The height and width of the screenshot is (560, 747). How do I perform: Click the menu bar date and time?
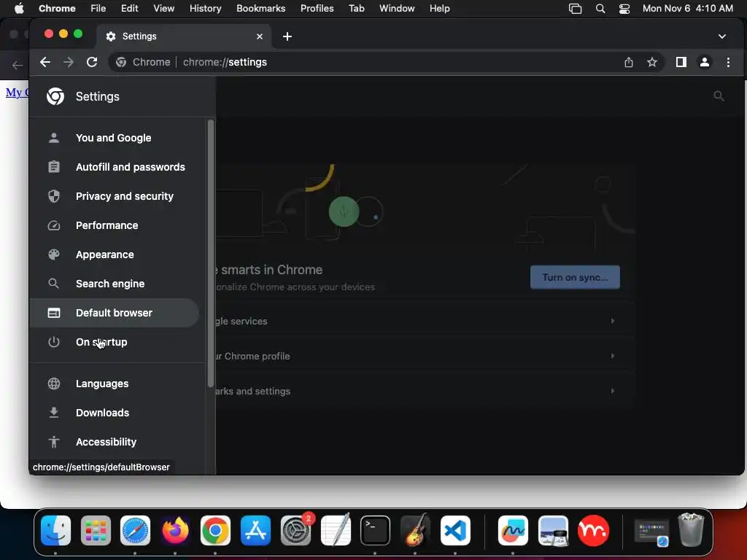[x=687, y=9]
